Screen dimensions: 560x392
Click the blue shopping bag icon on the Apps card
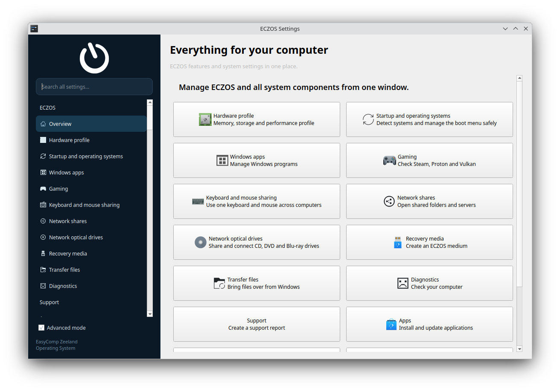pyautogui.click(x=391, y=324)
